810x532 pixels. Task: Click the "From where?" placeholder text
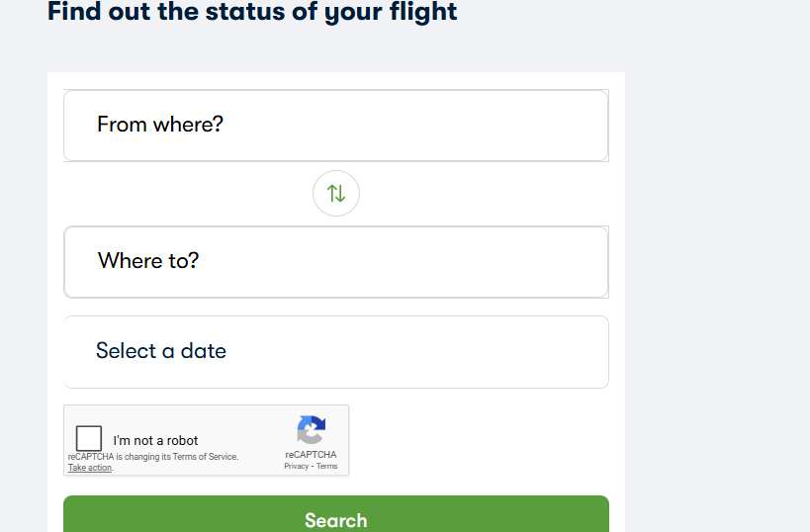pos(160,125)
